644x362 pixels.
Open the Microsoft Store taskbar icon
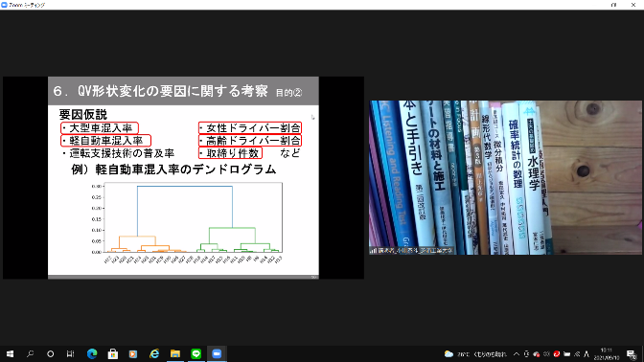112,353
